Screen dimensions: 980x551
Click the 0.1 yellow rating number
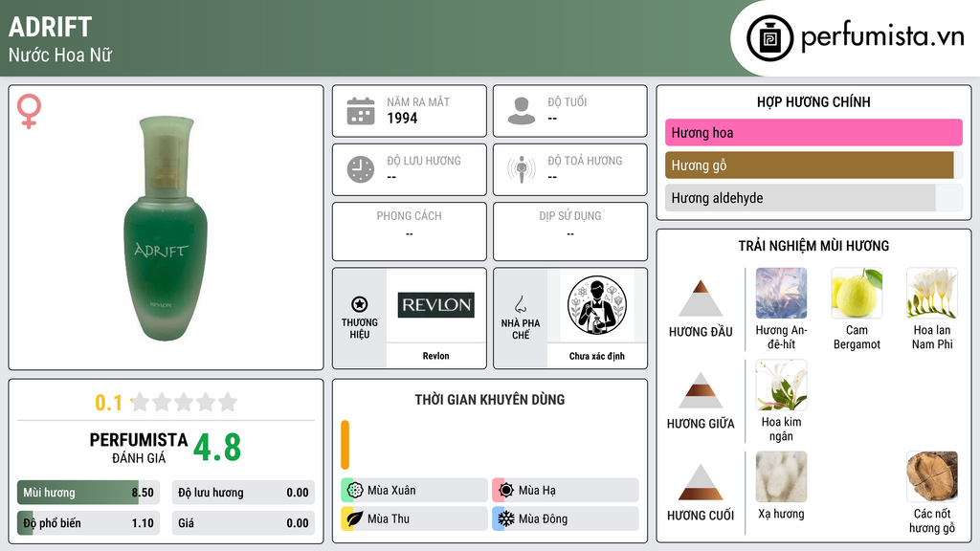(x=108, y=403)
